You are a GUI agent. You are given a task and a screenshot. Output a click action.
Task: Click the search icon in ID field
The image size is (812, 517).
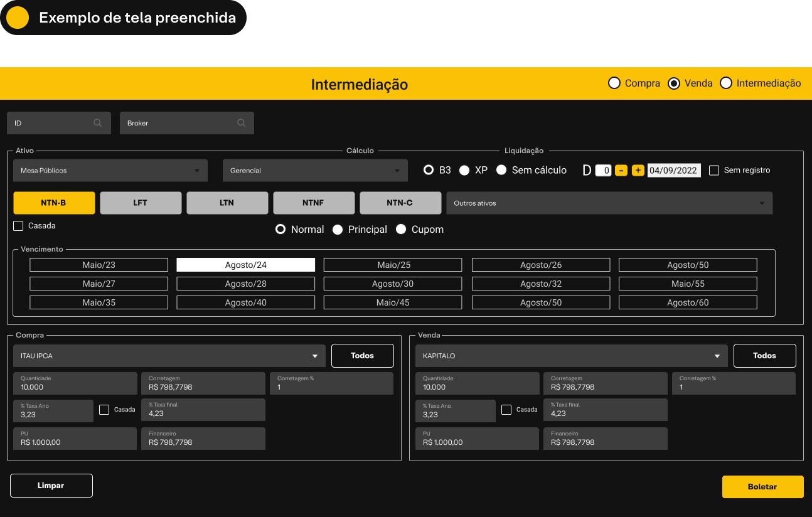tap(98, 123)
